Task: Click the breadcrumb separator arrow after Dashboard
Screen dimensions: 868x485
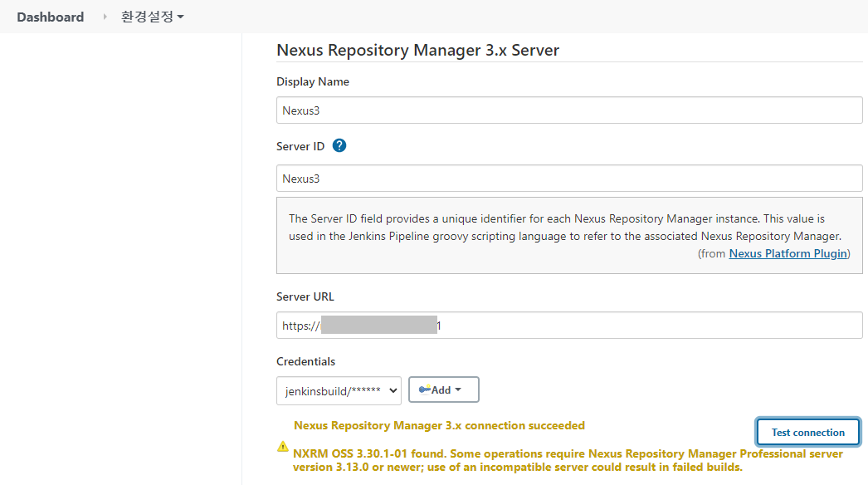Action: [104, 17]
